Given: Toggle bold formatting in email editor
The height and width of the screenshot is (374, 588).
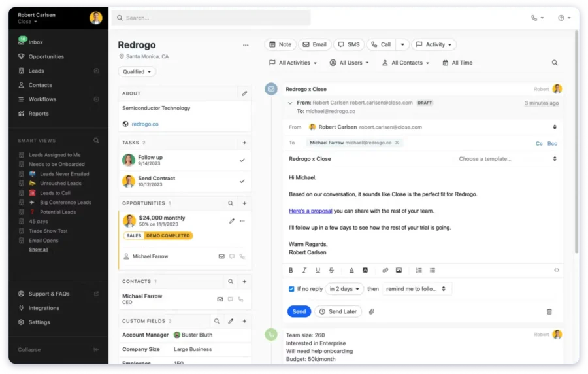Looking at the screenshot, I should tap(291, 270).
